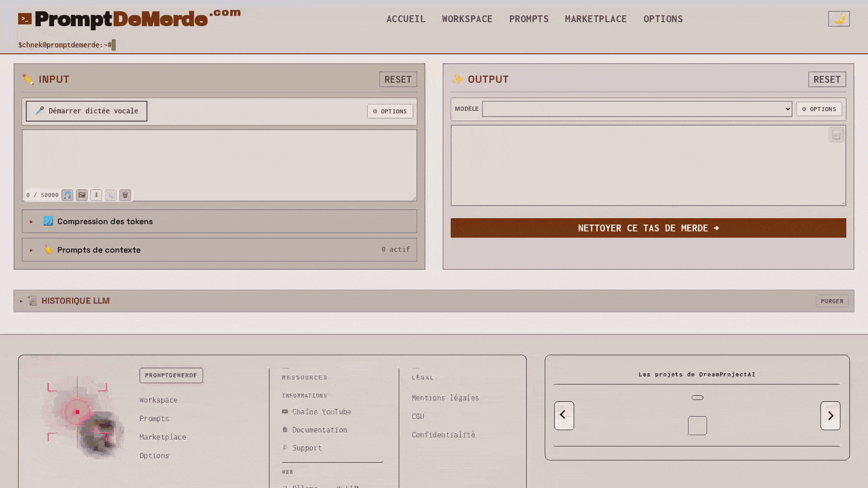Click inside the output textarea
The height and width of the screenshot is (488, 868).
pos(648,165)
